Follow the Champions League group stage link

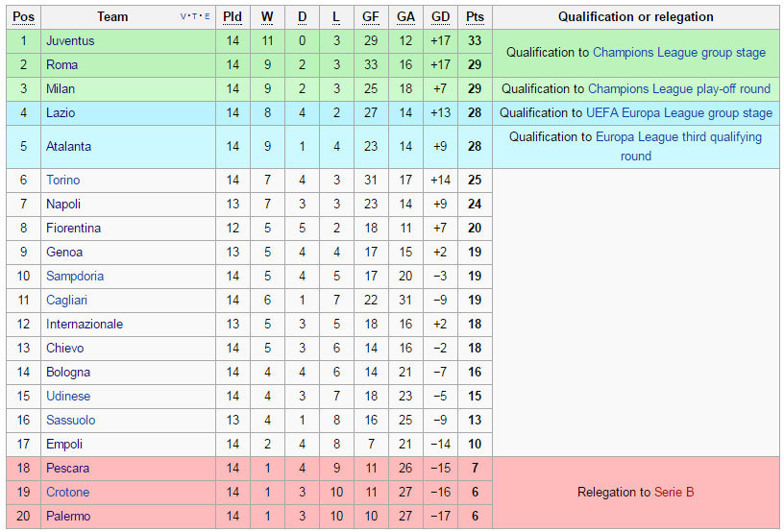(679, 53)
